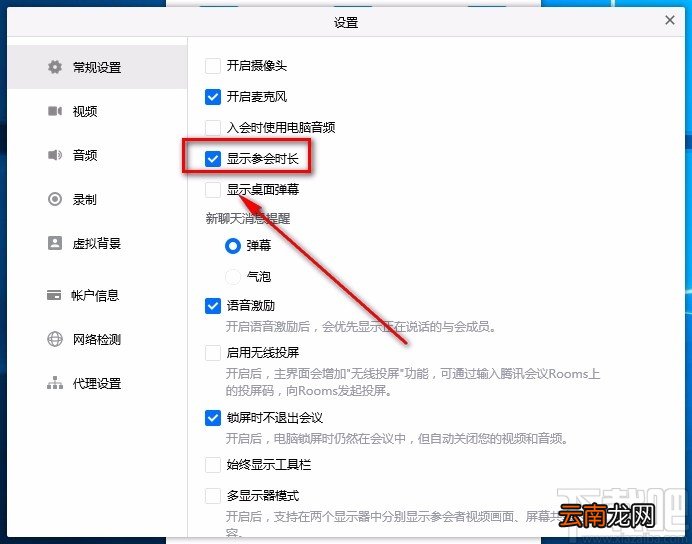Click the 设置 dialog title text
The image size is (692, 544).
(346, 22)
